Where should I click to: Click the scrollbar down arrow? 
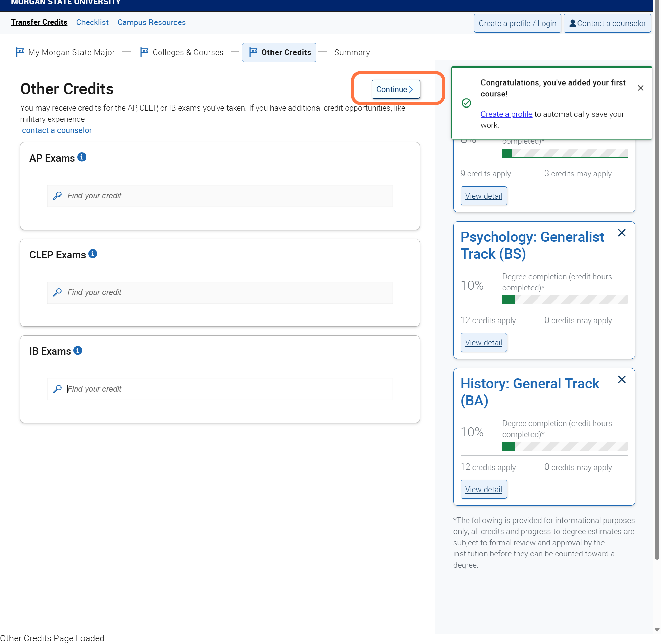[657, 630]
